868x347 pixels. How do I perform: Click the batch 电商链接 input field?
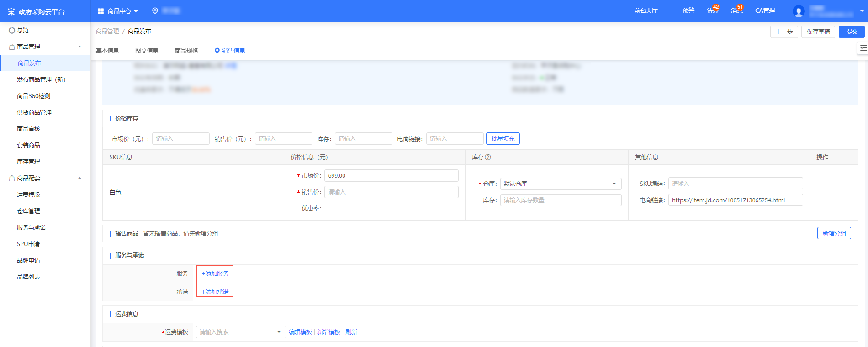[x=455, y=138]
